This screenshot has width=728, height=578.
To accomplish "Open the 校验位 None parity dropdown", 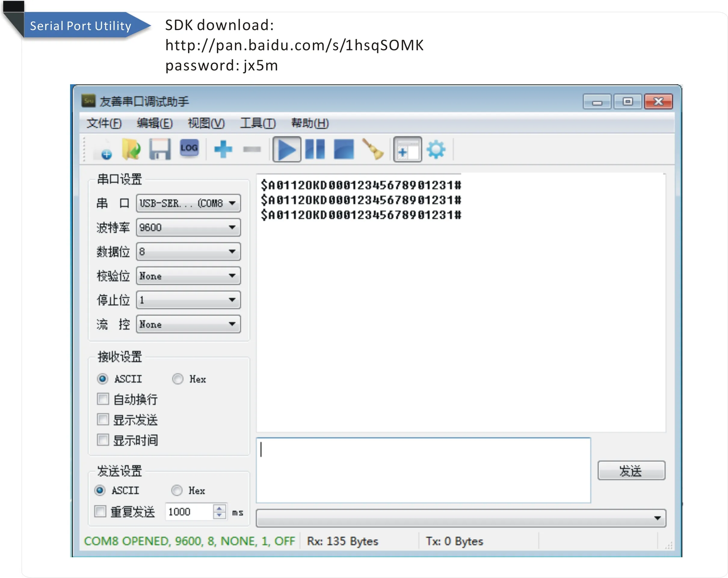I will 188,276.
